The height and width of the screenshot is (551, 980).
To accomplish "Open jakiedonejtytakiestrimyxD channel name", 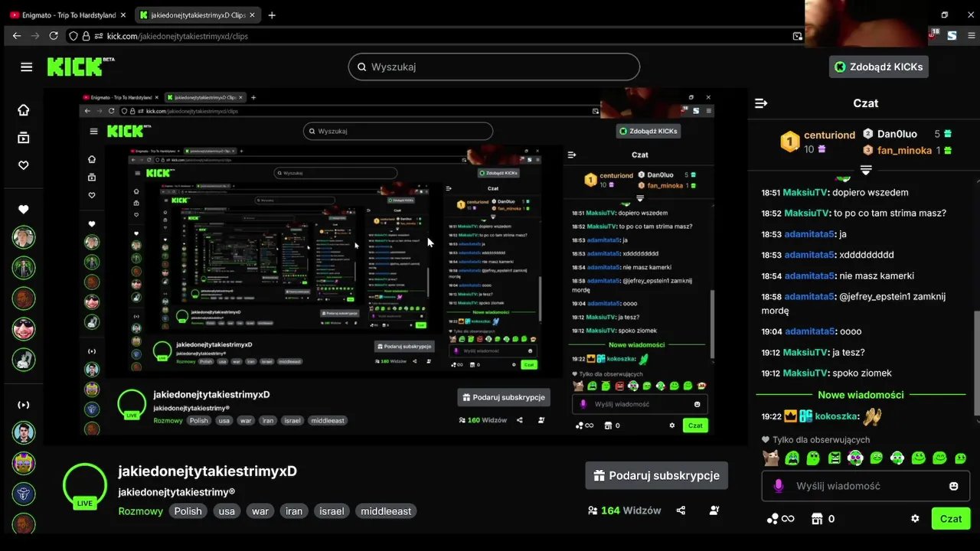I will point(207,471).
